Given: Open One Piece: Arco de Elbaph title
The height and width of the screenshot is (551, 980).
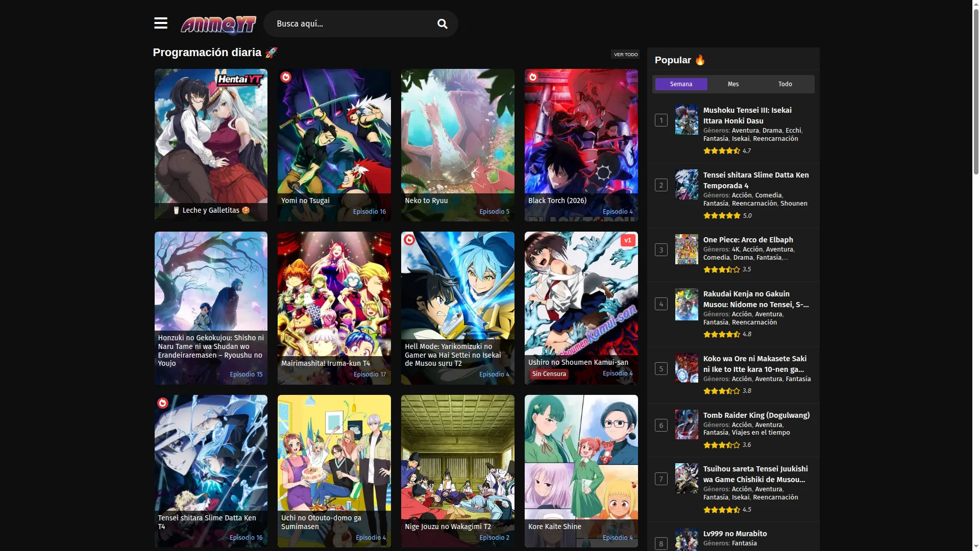Looking at the screenshot, I should click(x=748, y=240).
